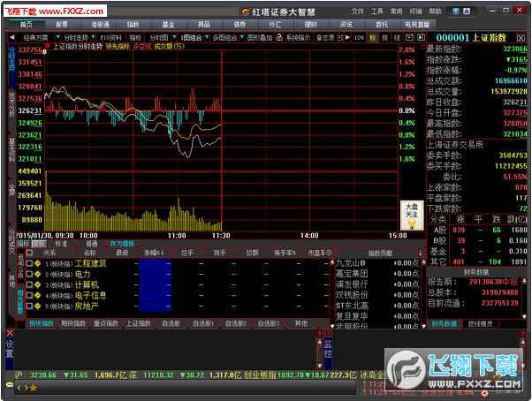The image size is (532, 401).
Task: Check the box for 工程建筑 row
Action: (x=29, y=263)
